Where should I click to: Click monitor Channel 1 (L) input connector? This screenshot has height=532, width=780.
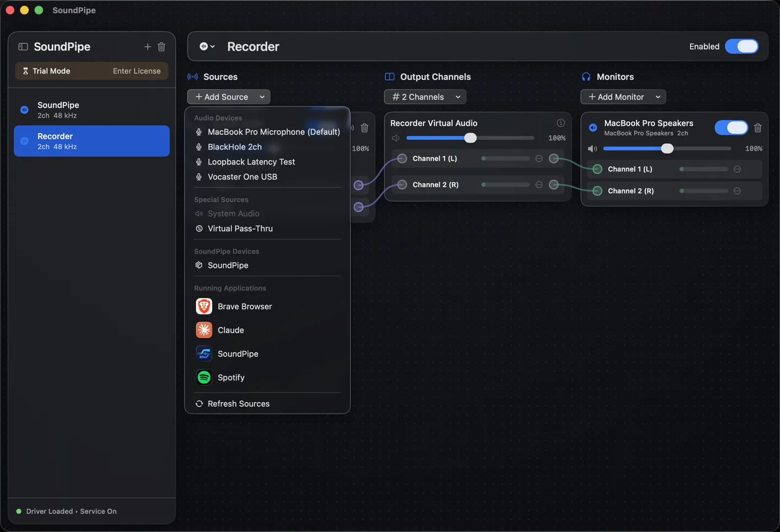(597, 169)
